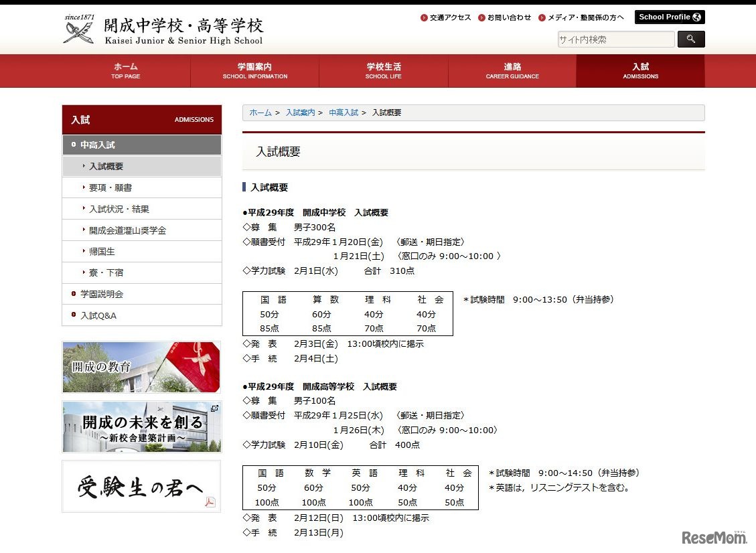Select 中高入試 in the sidebar

coord(142,145)
